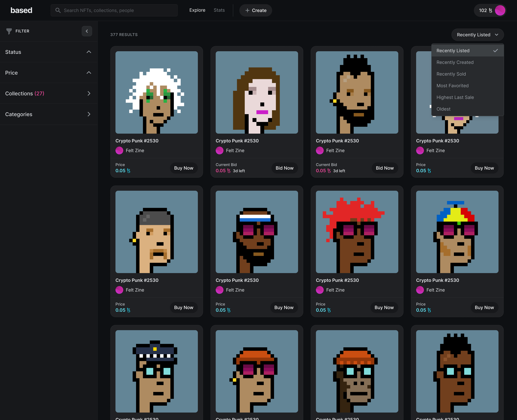Open the Explore page
This screenshot has height=420, width=517.
pos(197,10)
